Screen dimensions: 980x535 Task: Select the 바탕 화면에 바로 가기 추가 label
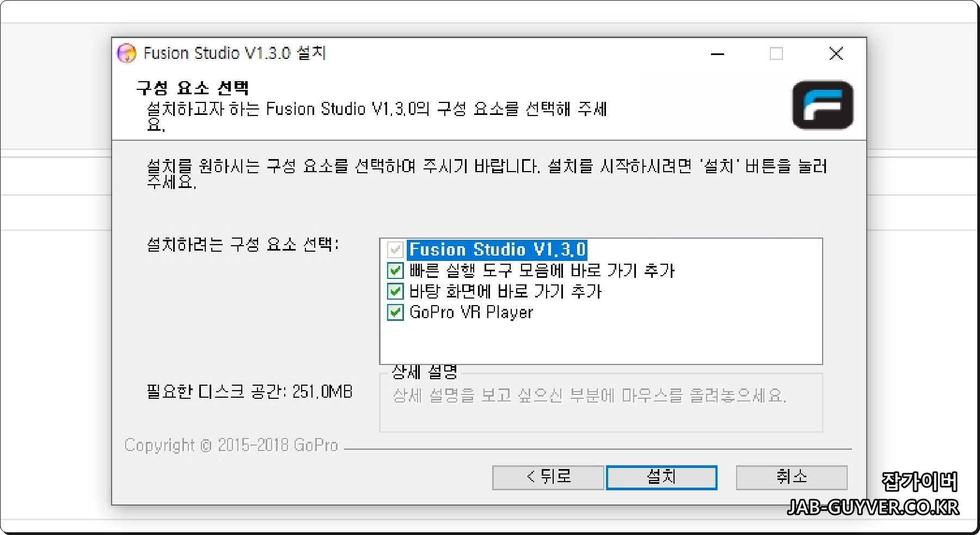[505, 291]
